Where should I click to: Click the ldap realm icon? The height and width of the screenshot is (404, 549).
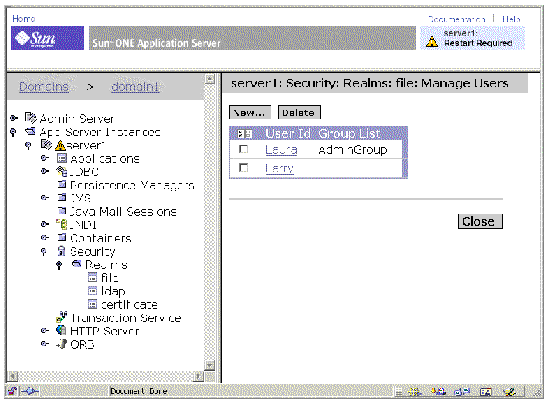click(92, 291)
